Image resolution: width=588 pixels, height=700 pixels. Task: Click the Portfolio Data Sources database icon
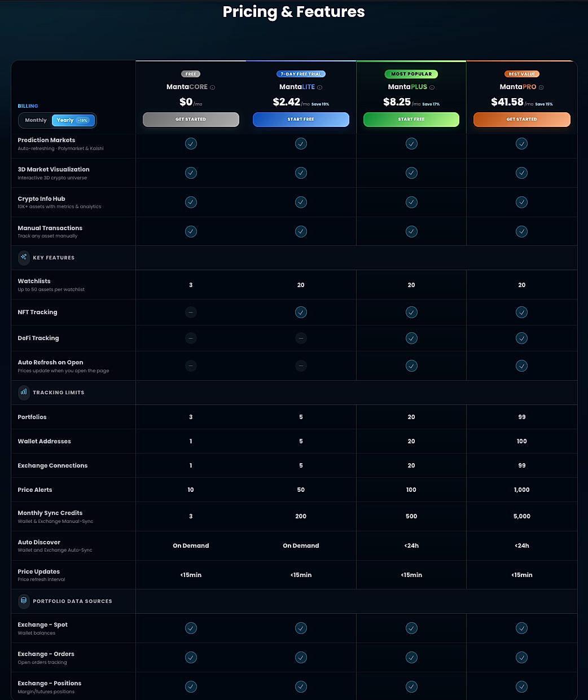pos(24,601)
